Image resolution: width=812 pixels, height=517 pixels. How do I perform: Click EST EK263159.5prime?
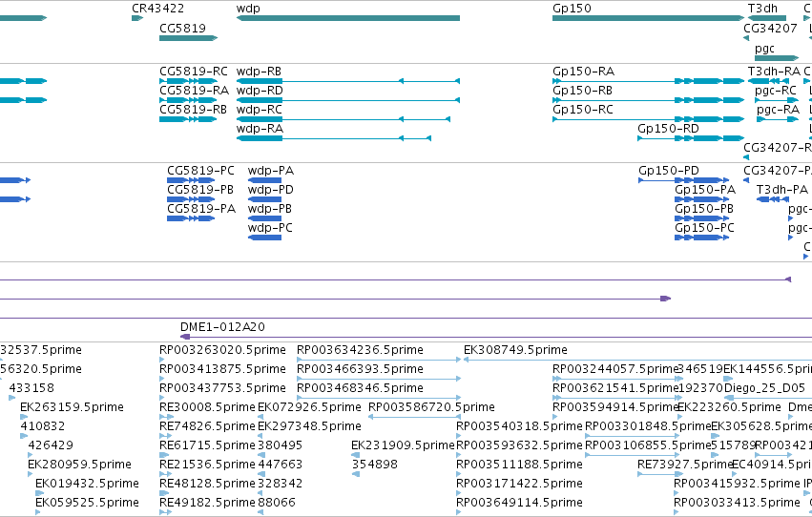(x=72, y=408)
